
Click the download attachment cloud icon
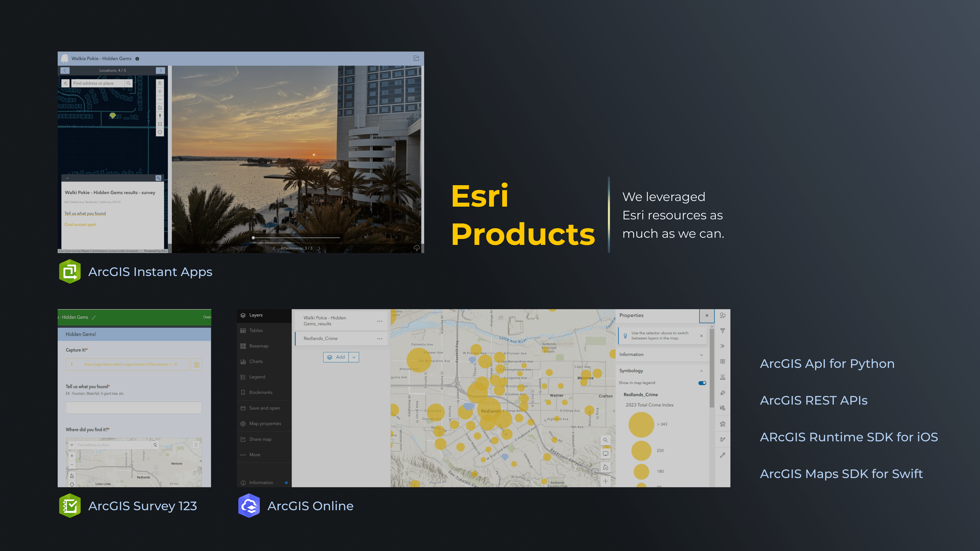[416, 248]
